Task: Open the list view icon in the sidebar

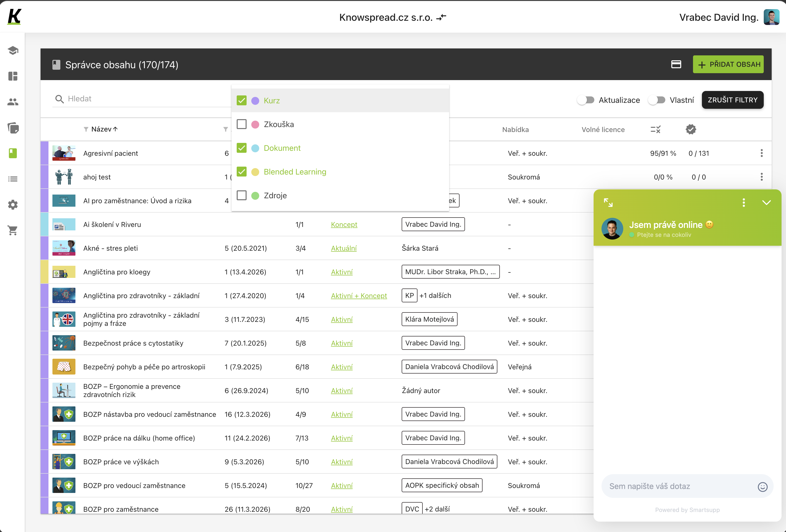Action: coord(13,179)
